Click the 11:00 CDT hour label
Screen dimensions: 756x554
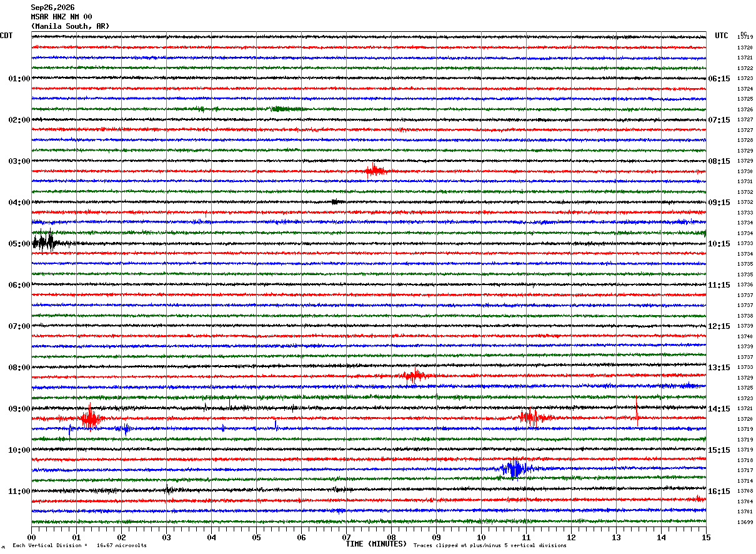(19, 491)
